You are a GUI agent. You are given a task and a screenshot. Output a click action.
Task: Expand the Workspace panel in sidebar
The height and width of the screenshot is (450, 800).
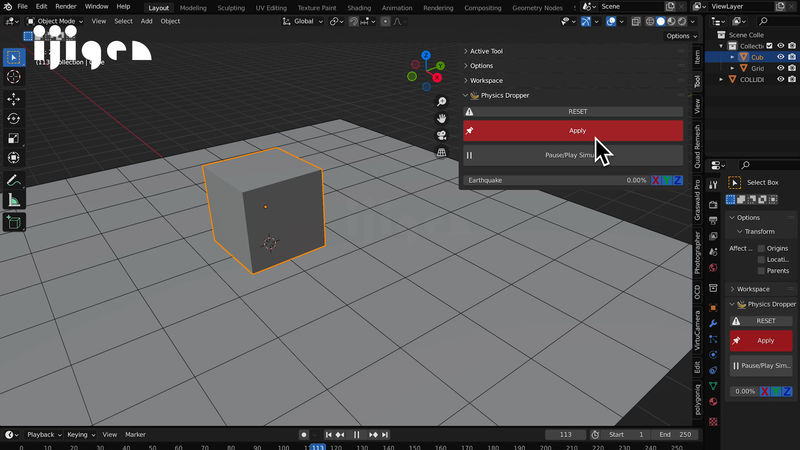click(486, 81)
